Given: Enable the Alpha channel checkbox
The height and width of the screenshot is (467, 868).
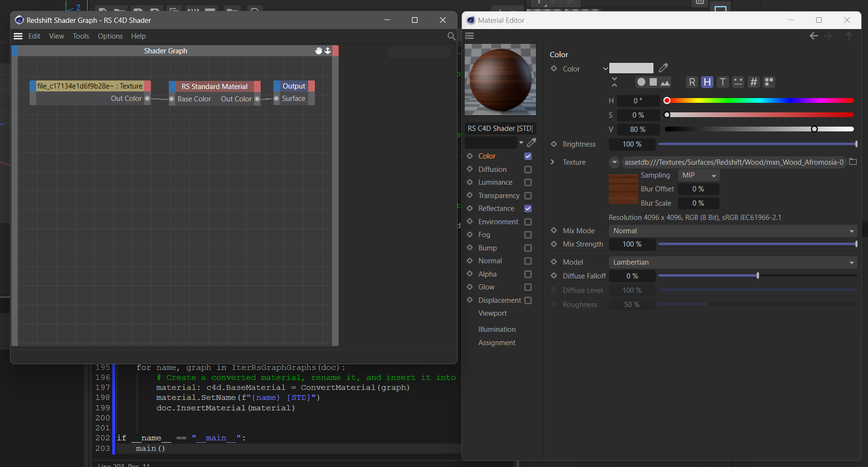Looking at the screenshot, I should click(x=528, y=274).
